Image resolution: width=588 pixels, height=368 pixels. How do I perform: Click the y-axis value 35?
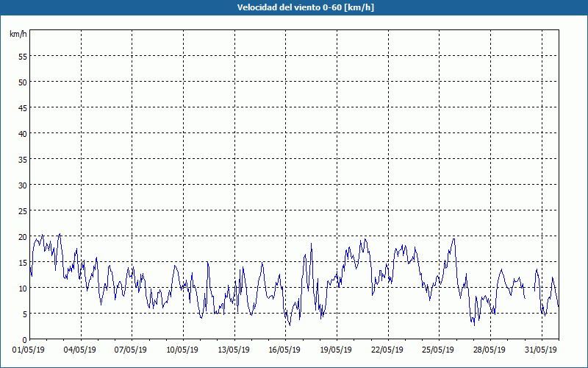23,159
